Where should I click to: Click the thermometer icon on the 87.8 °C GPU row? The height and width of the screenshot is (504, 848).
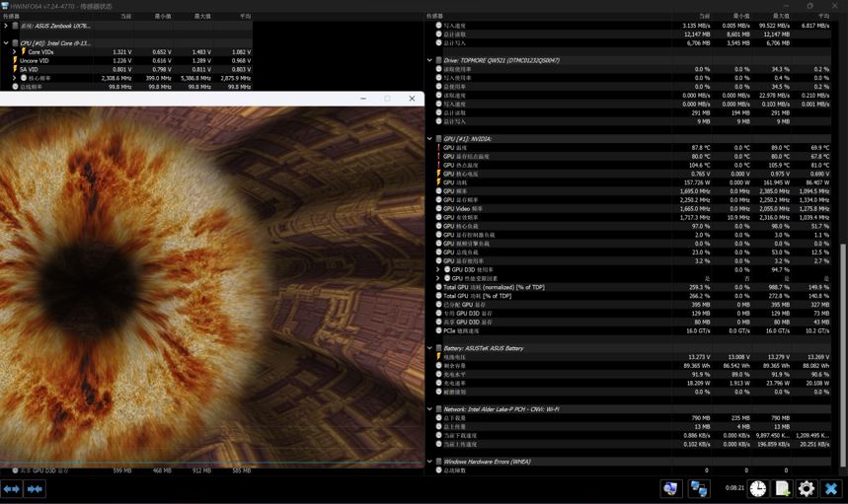click(x=438, y=148)
